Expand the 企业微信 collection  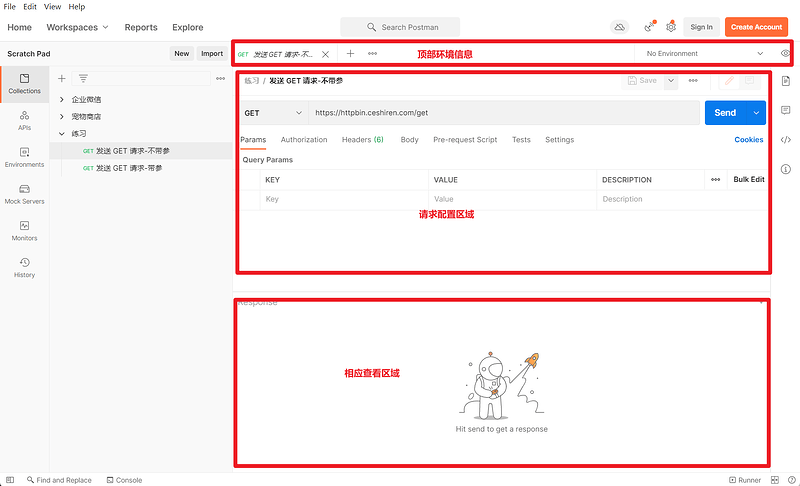[62, 99]
